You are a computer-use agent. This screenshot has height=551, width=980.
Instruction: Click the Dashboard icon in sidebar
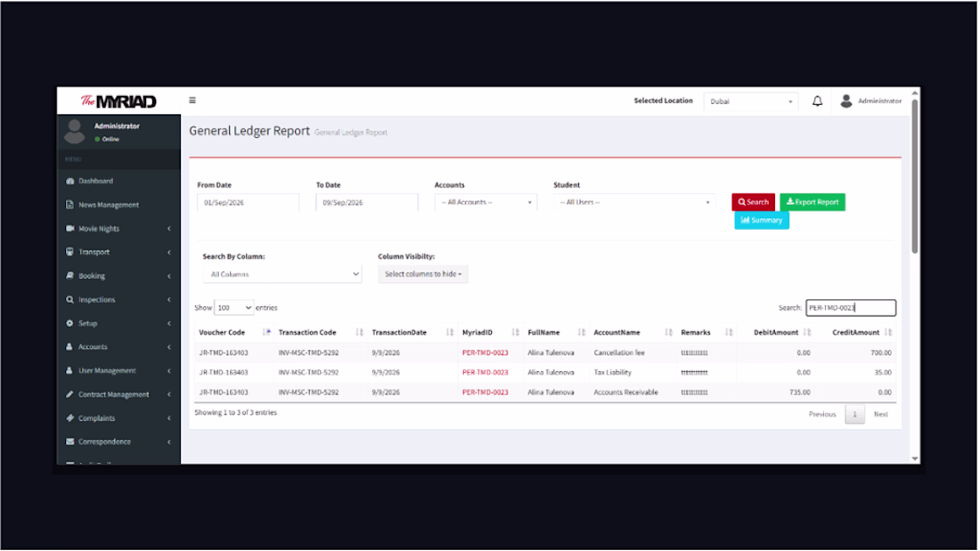(x=70, y=182)
